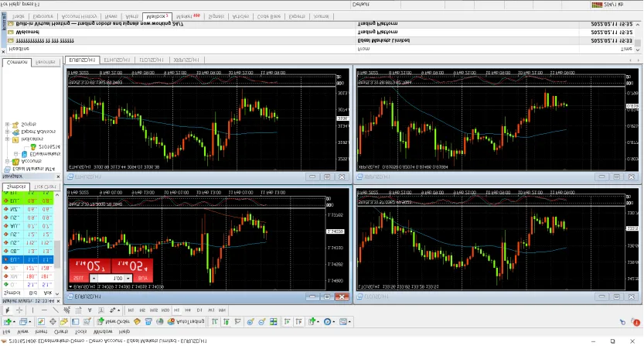Open the Tools menu
The width and height of the screenshot is (644, 346).
click(x=80, y=331)
